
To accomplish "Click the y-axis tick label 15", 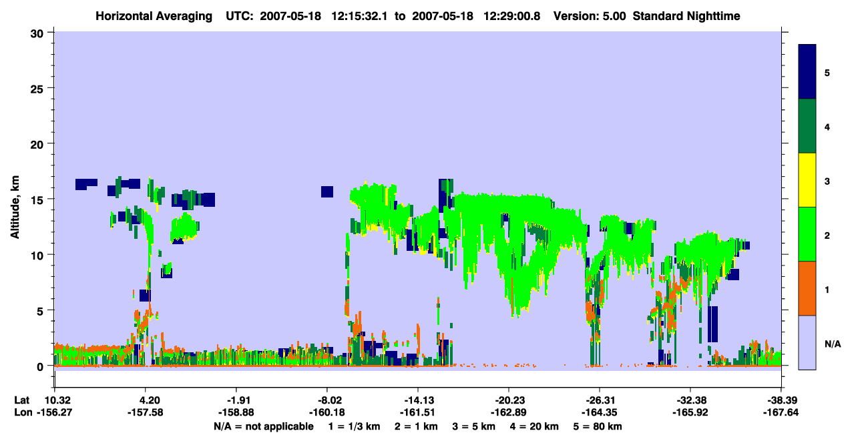I will 39,199.
